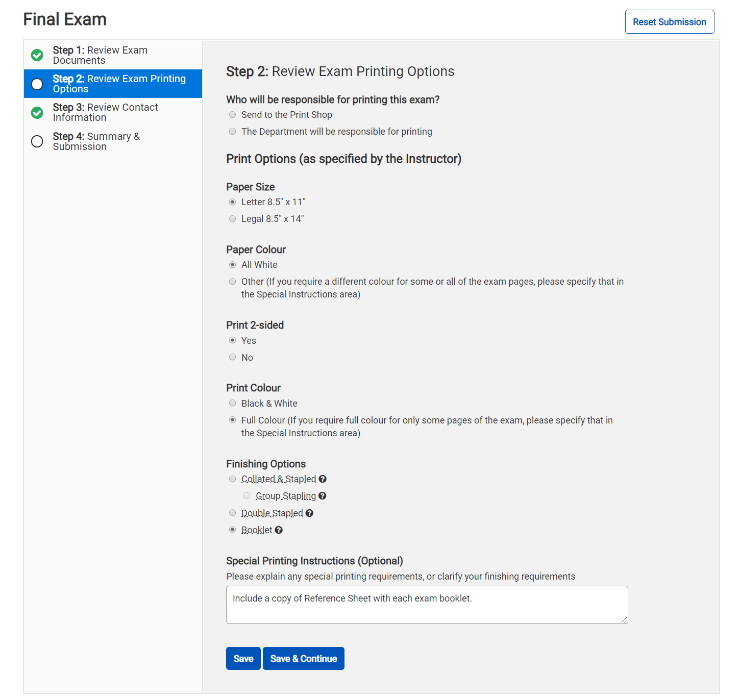Click the Print Options as specified heading
The height and width of the screenshot is (700, 740).
point(344,159)
